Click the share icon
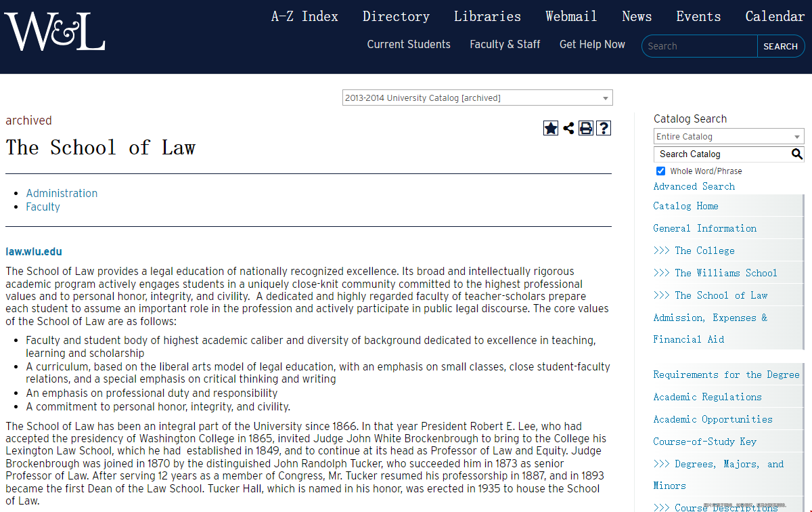The height and width of the screenshot is (512, 812). pyautogui.click(x=568, y=128)
